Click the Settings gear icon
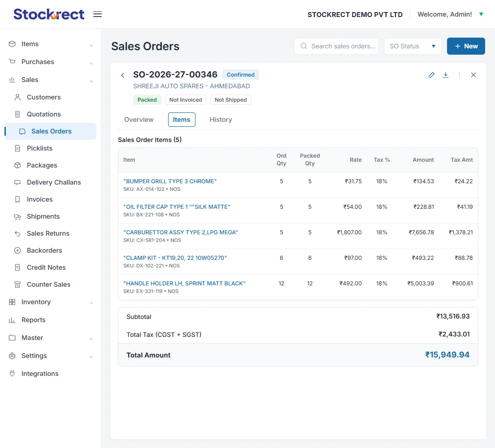This screenshot has width=495, height=448. tap(12, 356)
